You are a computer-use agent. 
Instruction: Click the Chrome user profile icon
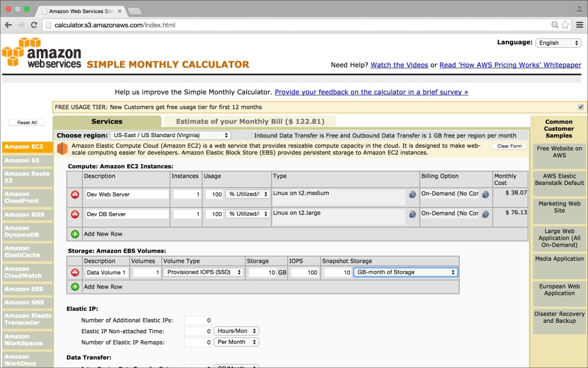[579, 9]
